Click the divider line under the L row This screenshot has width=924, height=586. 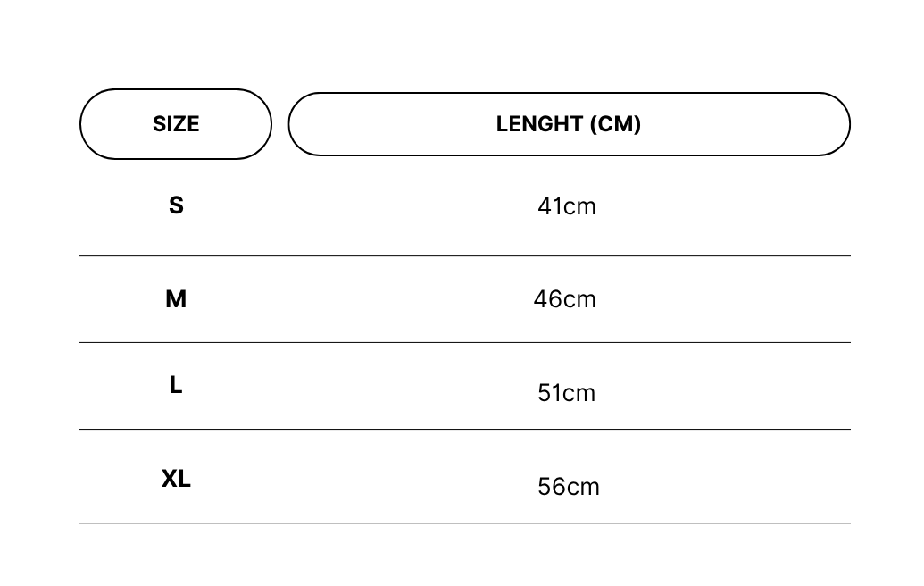click(x=465, y=429)
